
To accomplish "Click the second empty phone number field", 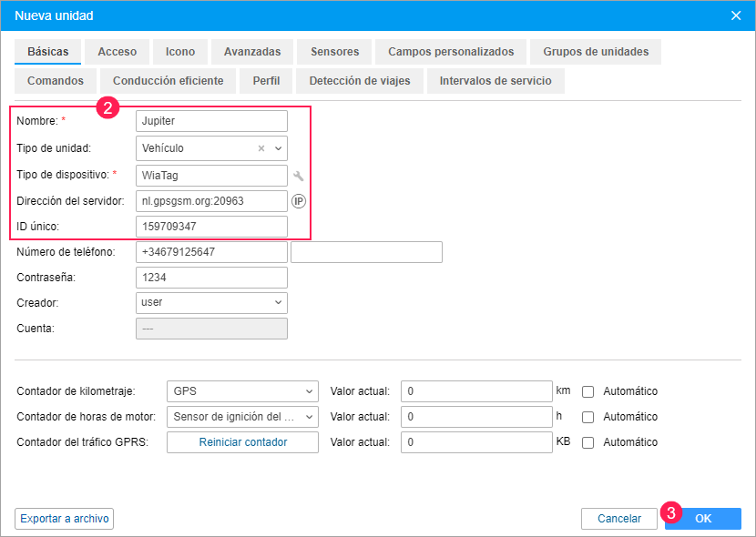I will coord(366,252).
